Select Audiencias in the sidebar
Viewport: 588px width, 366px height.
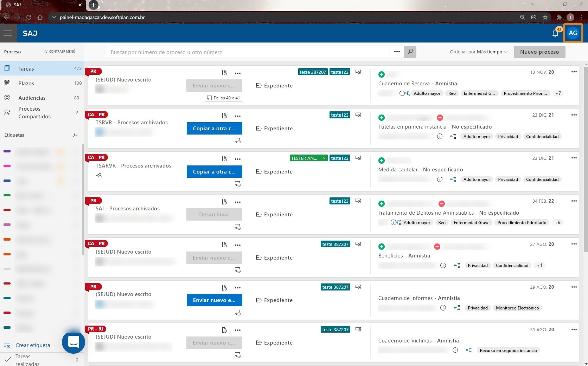(x=42, y=98)
